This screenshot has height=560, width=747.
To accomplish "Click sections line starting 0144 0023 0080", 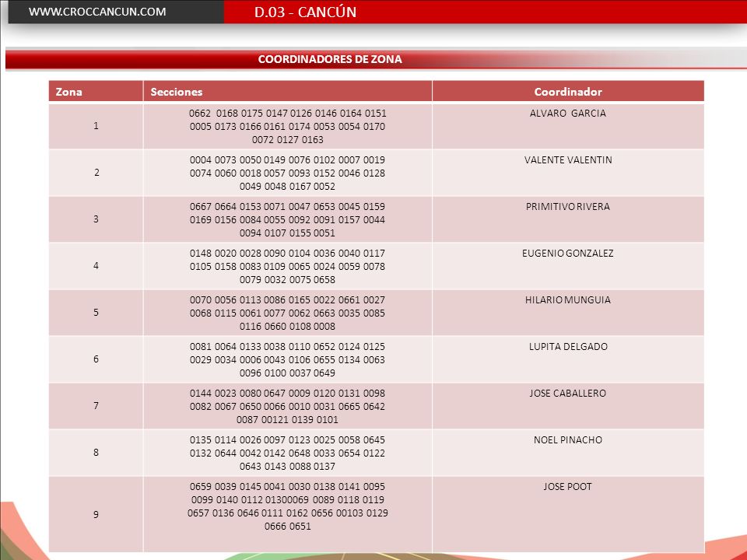I will [x=288, y=394].
